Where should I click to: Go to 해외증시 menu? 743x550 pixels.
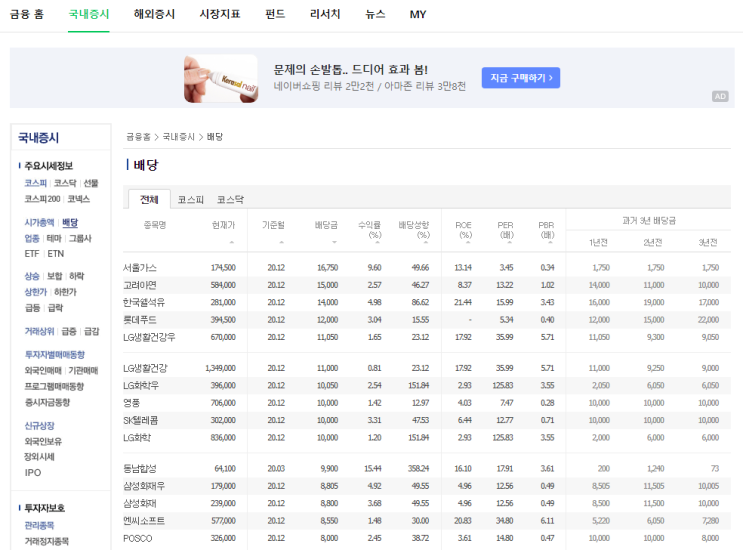click(154, 14)
